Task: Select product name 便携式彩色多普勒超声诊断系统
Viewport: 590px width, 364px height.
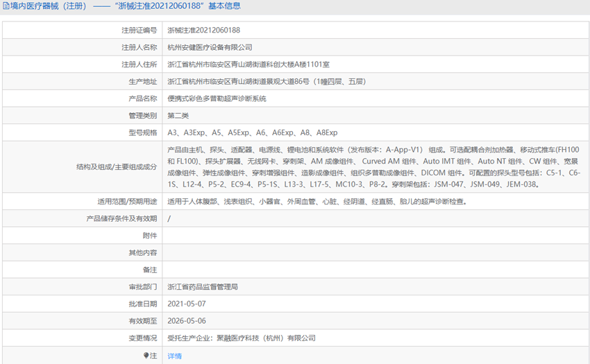Action: 217,98
